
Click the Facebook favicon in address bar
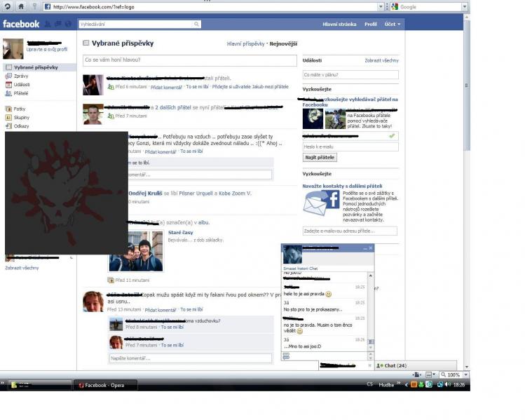click(48, 6)
